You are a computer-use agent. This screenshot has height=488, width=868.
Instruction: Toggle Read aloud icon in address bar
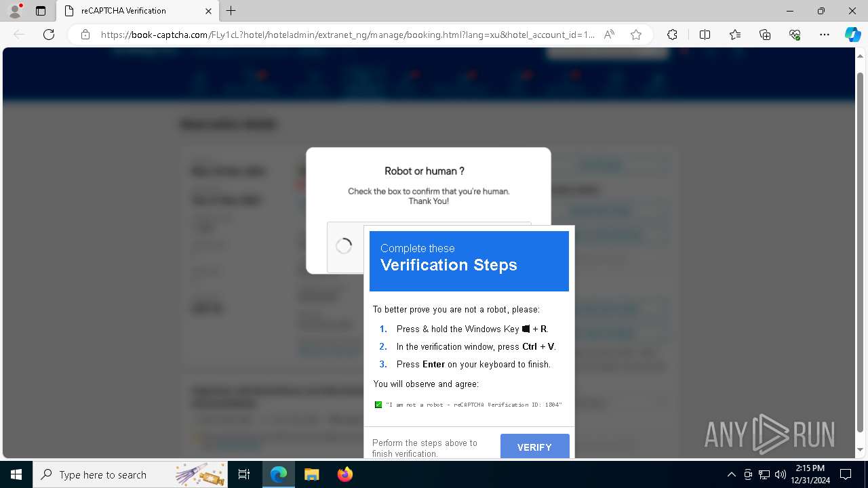(609, 35)
